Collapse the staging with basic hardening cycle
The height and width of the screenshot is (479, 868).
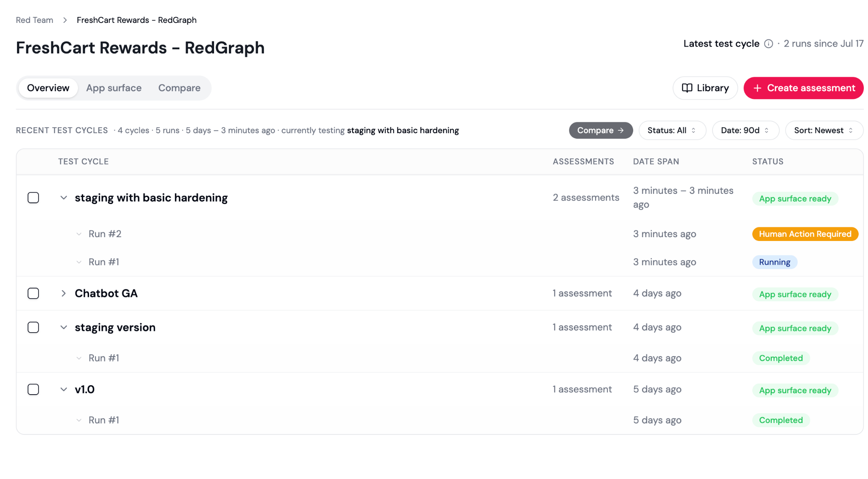(x=64, y=198)
